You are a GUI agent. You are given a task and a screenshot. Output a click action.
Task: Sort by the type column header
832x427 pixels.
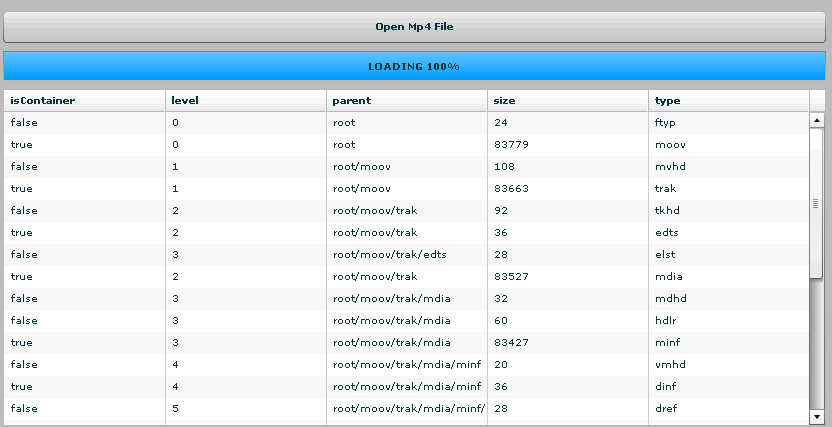(x=727, y=100)
